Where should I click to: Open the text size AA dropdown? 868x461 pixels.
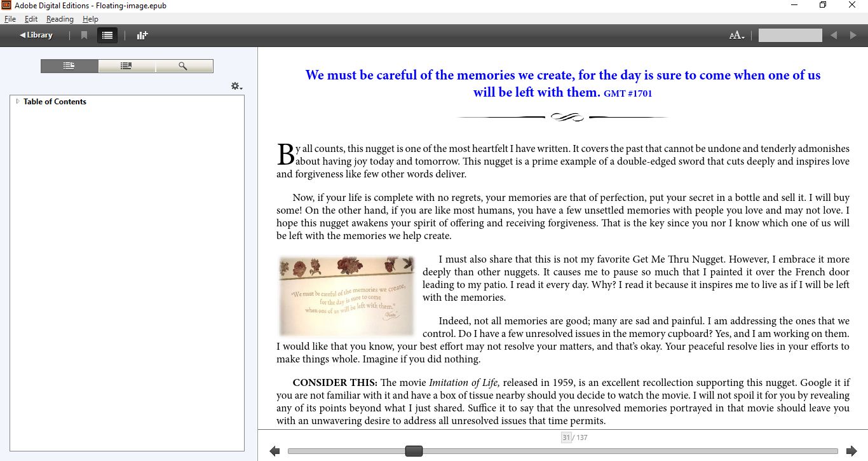click(x=736, y=36)
